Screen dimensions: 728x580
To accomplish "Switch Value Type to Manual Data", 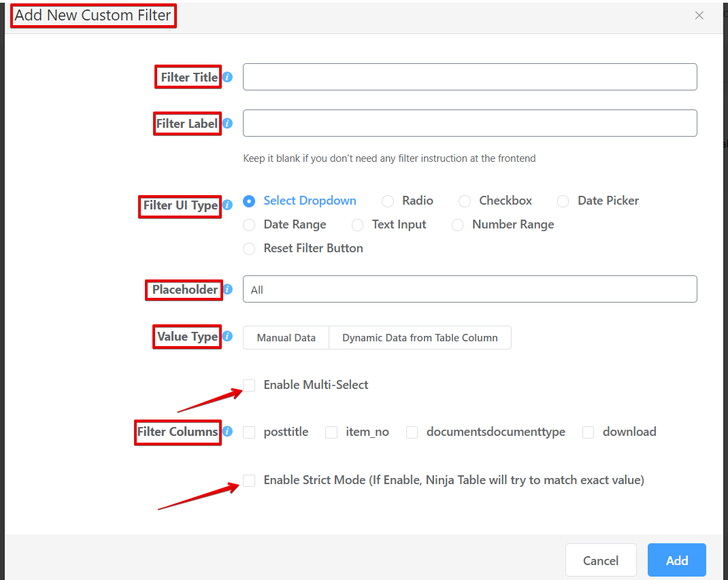I will (286, 338).
